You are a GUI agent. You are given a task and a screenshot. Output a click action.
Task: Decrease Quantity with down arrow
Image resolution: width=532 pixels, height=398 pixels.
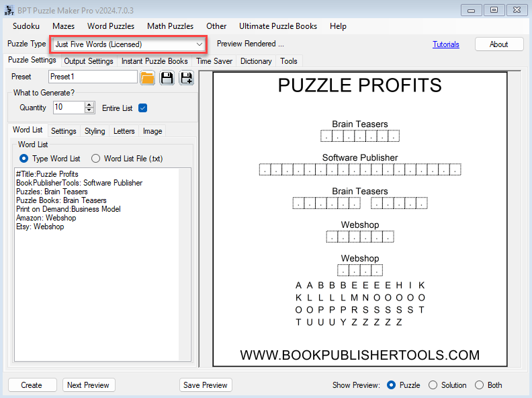point(89,110)
